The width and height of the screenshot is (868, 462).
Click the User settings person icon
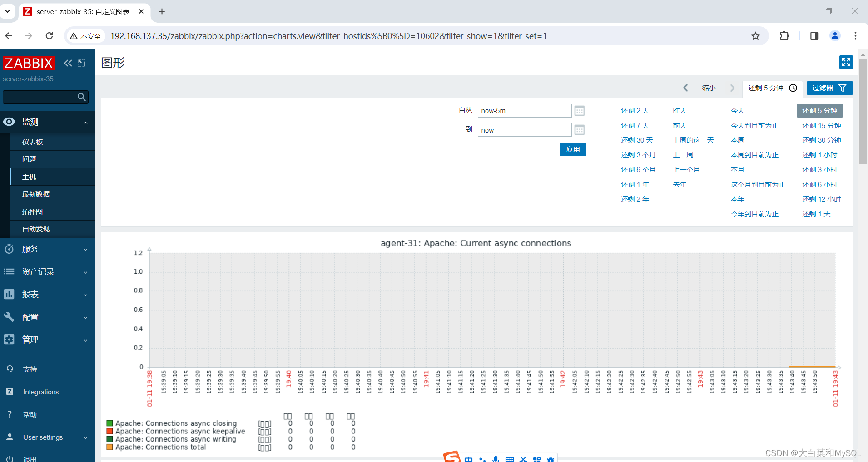pos(10,437)
